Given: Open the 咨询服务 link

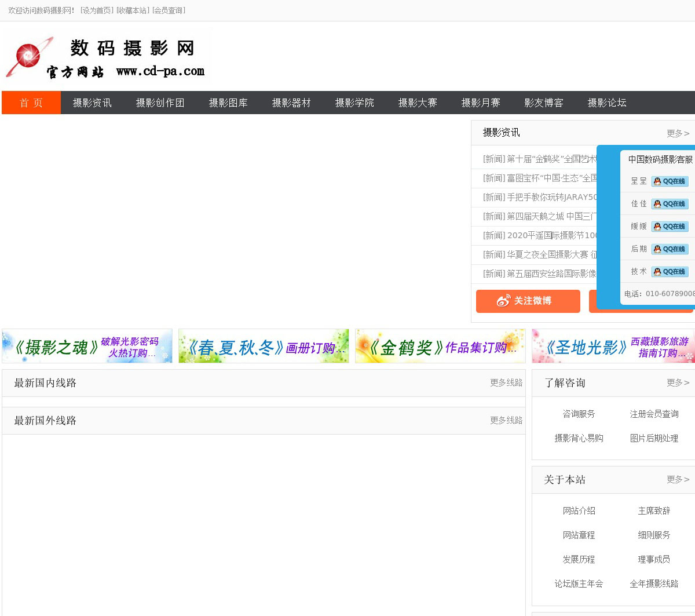Looking at the screenshot, I should (x=579, y=414).
